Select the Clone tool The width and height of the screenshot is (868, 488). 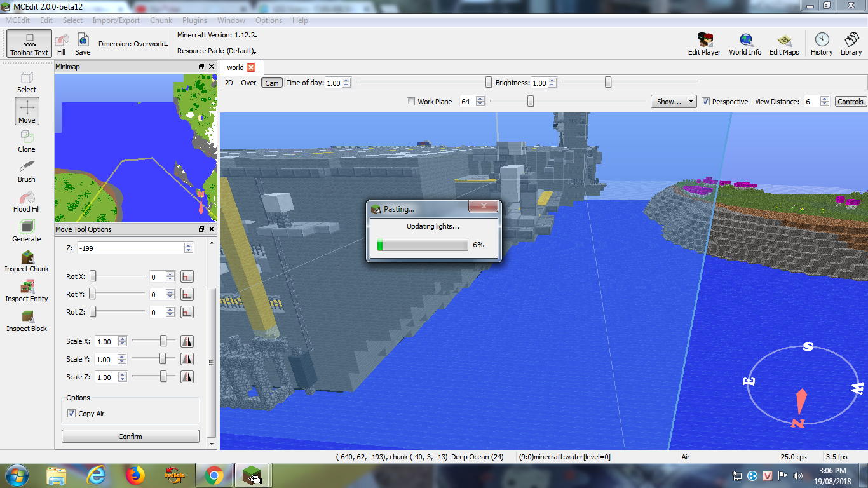(x=27, y=140)
